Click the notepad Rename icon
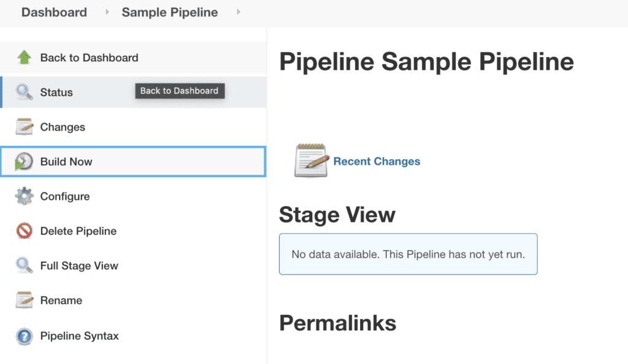This screenshot has height=364, width=628. point(24,300)
